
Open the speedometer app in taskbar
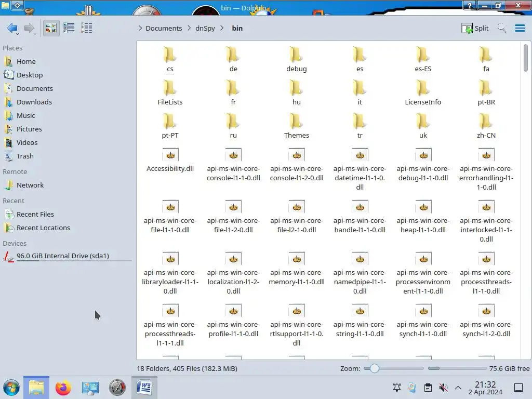pos(117,388)
